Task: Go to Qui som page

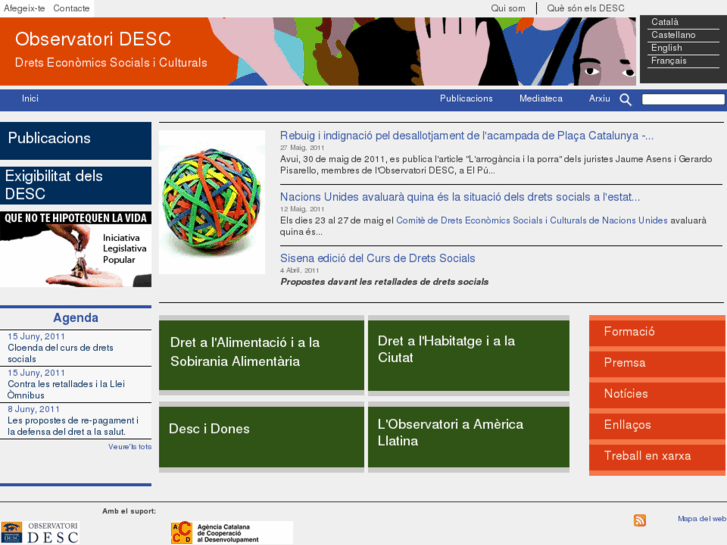Action: pos(508,8)
